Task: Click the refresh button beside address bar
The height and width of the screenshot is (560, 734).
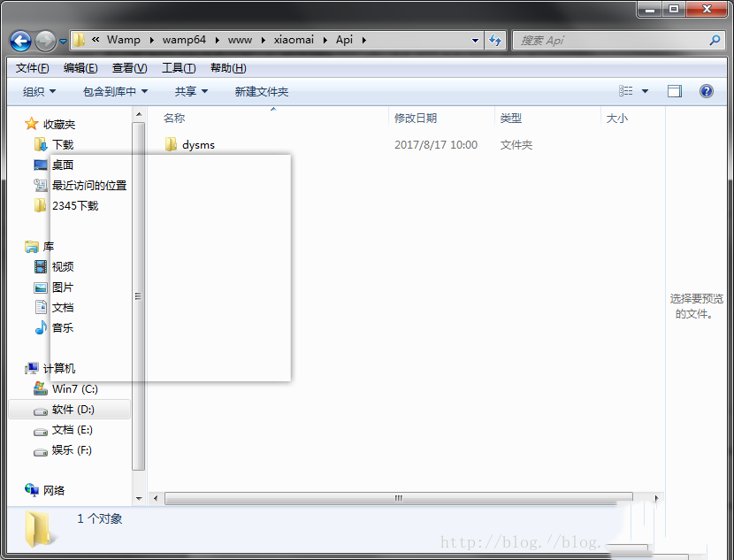Action: click(495, 40)
